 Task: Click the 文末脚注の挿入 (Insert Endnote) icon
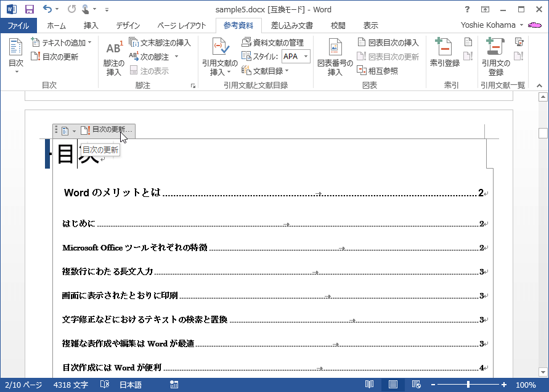point(161,43)
